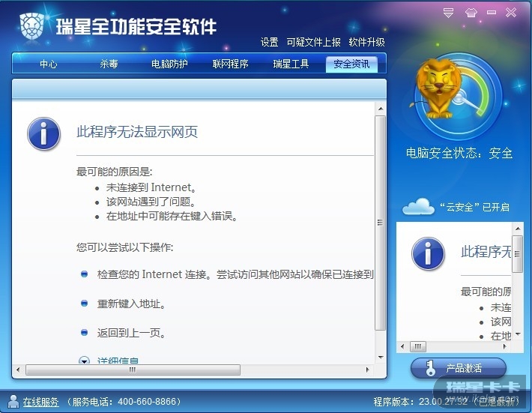Click the main panel vertical scrollbar thumb
This screenshot has width=532, height=413.
tap(380, 223)
